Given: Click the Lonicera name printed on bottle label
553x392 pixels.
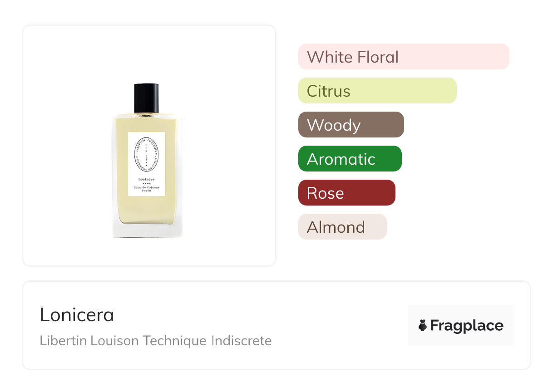Looking at the screenshot, I should point(146,179).
